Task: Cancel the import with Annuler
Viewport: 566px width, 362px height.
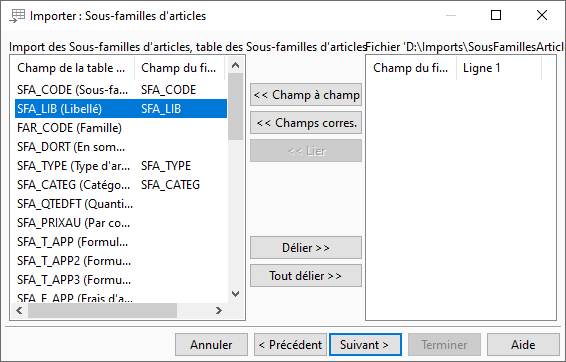Action: [x=212, y=345]
